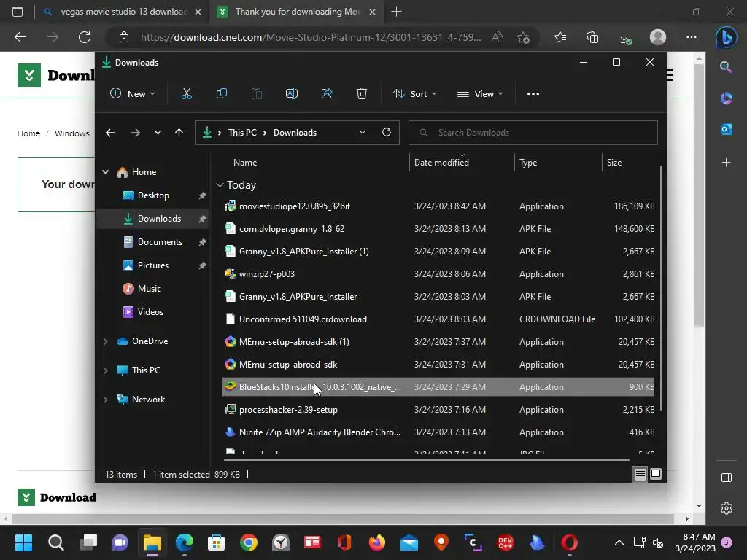
Task: Select Pictures in navigation pane
Action: click(152, 265)
